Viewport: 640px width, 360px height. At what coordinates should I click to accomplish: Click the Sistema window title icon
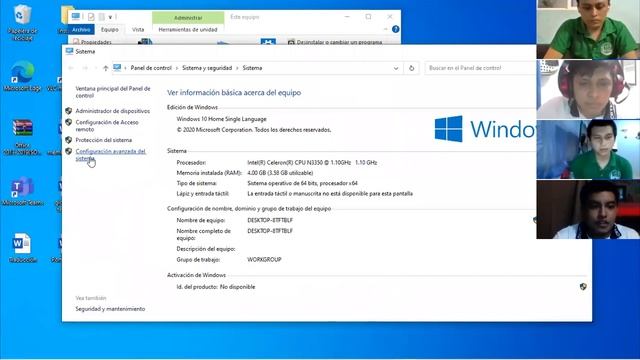(69, 51)
